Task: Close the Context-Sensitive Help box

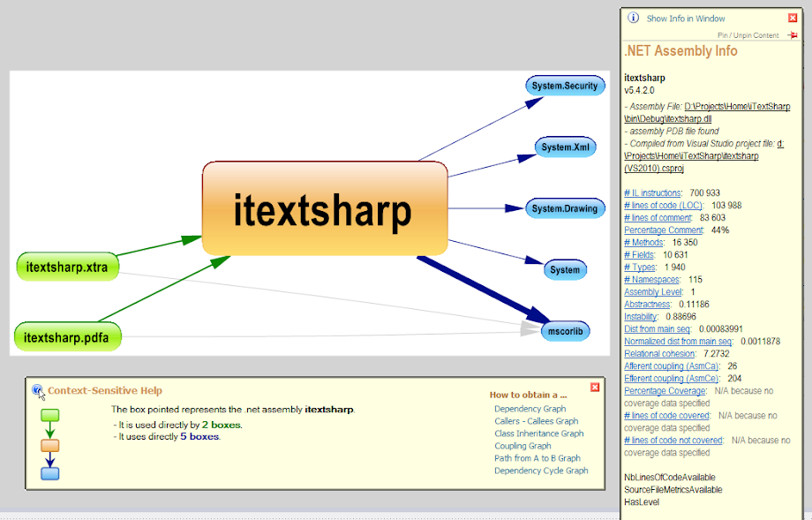Action: pyautogui.click(x=595, y=387)
